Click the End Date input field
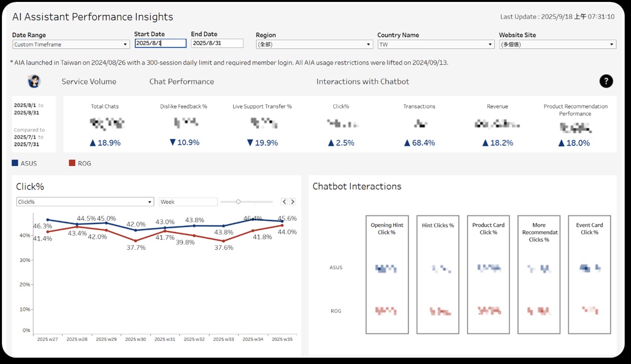 (217, 43)
